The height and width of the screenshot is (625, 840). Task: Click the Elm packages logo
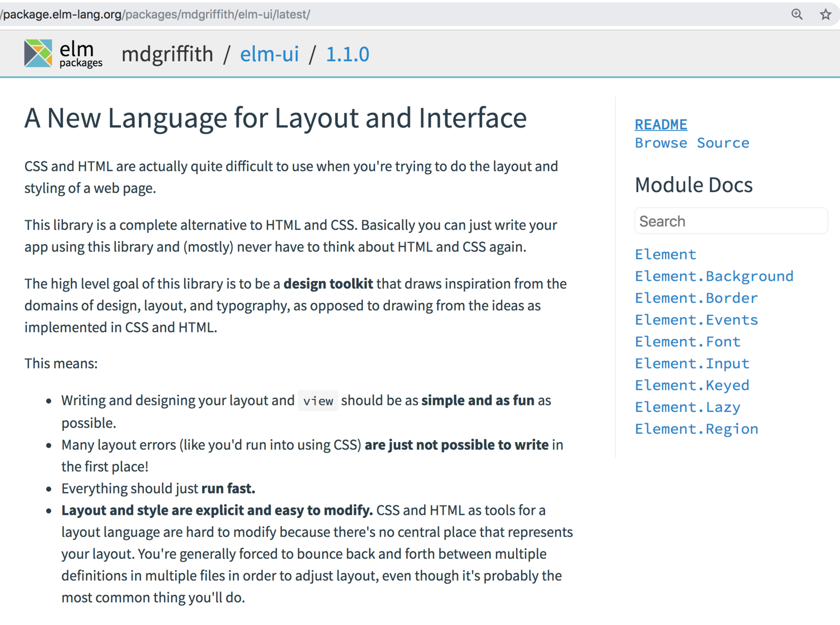tap(63, 54)
